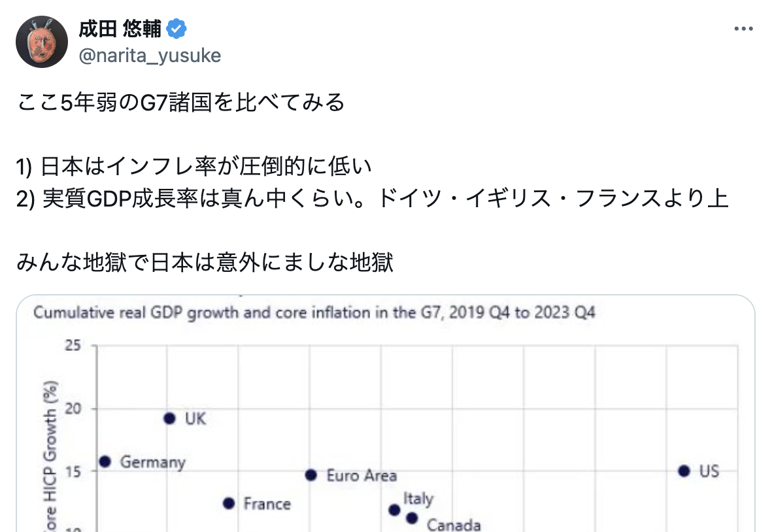Select the France data point dot
This screenshot has height=532, width=774.
(x=229, y=503)
